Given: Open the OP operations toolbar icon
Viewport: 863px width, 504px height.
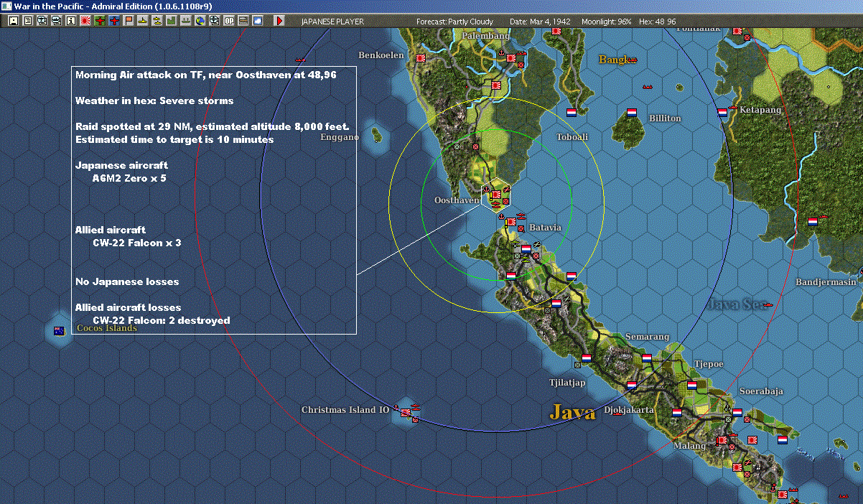Looking at the screenshot, I should coord(228,21).
